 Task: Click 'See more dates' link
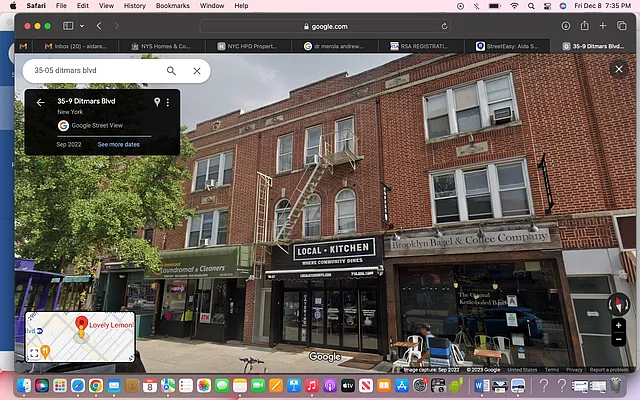[118, 145]
